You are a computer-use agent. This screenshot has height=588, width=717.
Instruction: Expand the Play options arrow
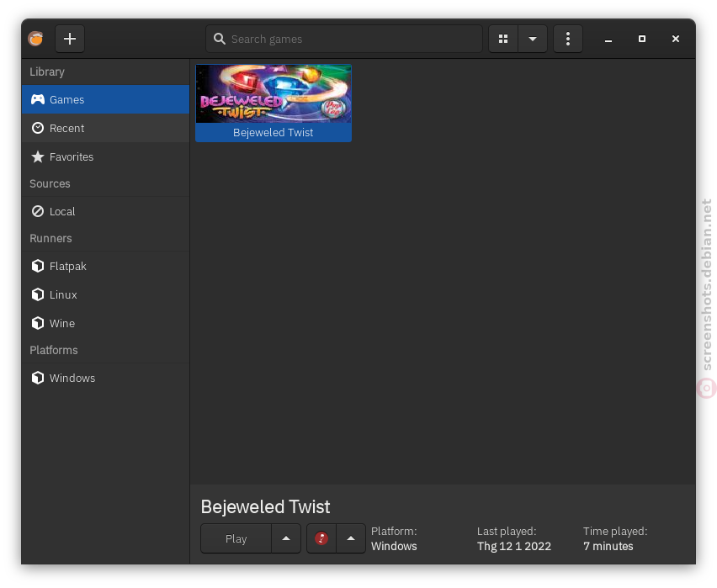[286, 538]
